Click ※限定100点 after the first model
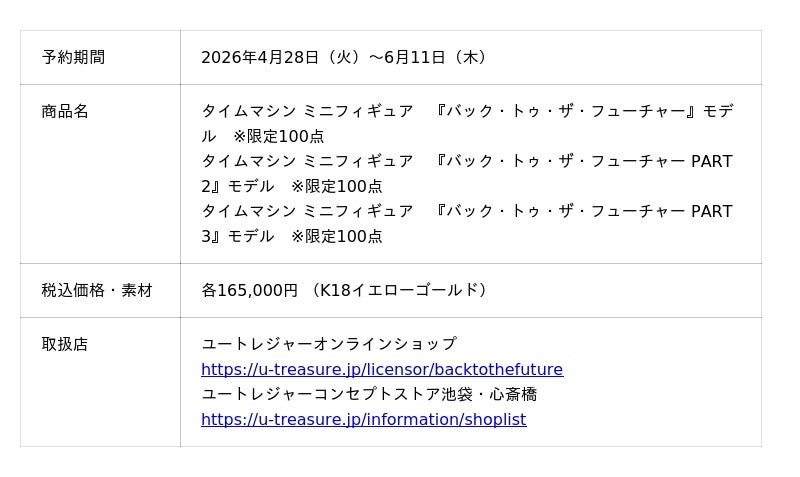 (278, 136)
